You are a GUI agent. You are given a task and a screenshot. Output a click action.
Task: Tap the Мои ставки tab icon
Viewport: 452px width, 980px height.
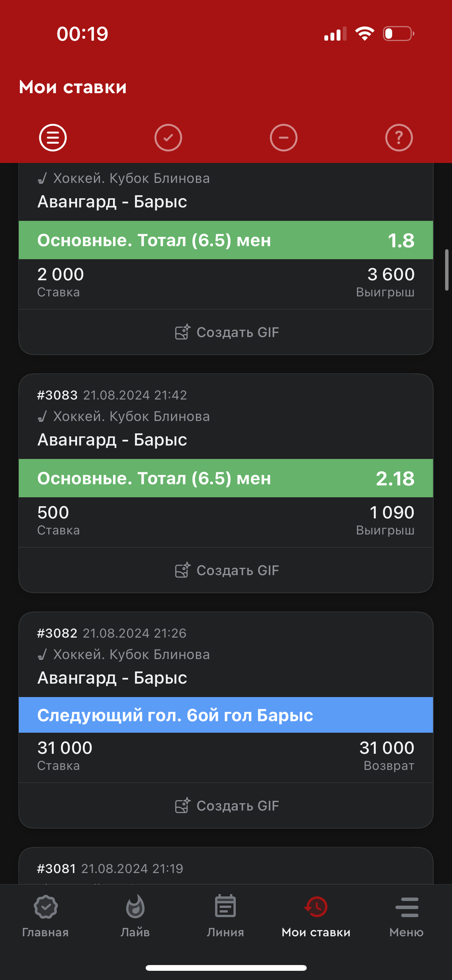click(x=316, y=907)
